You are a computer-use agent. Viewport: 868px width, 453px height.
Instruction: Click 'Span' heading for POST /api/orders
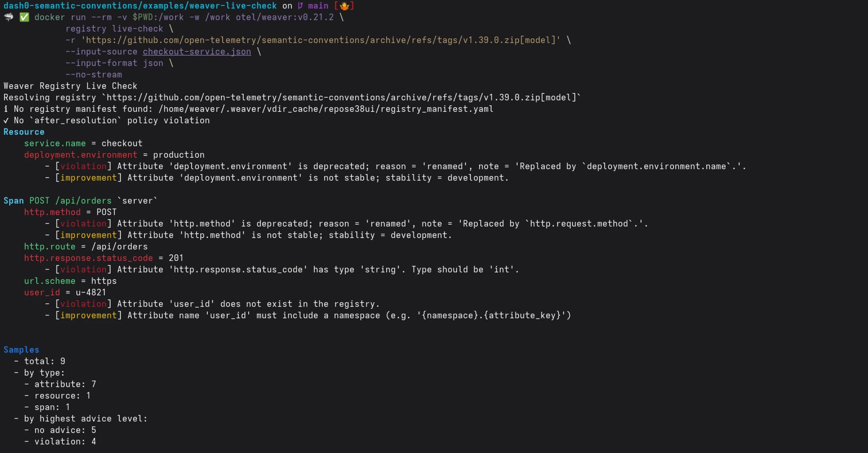[14, 201]
